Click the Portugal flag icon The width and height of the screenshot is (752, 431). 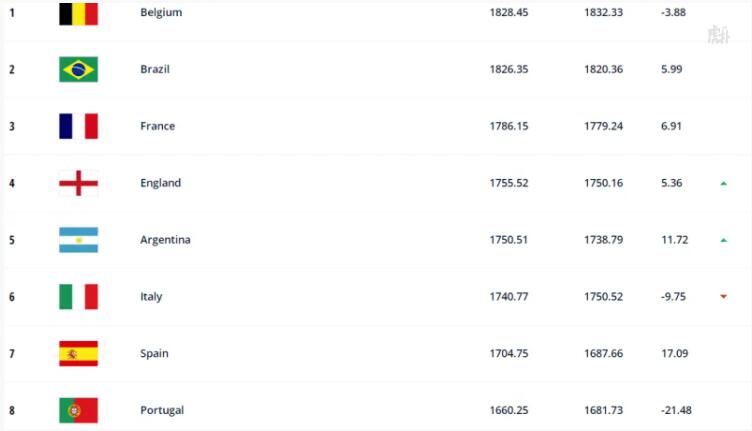(x=78, y=410)
